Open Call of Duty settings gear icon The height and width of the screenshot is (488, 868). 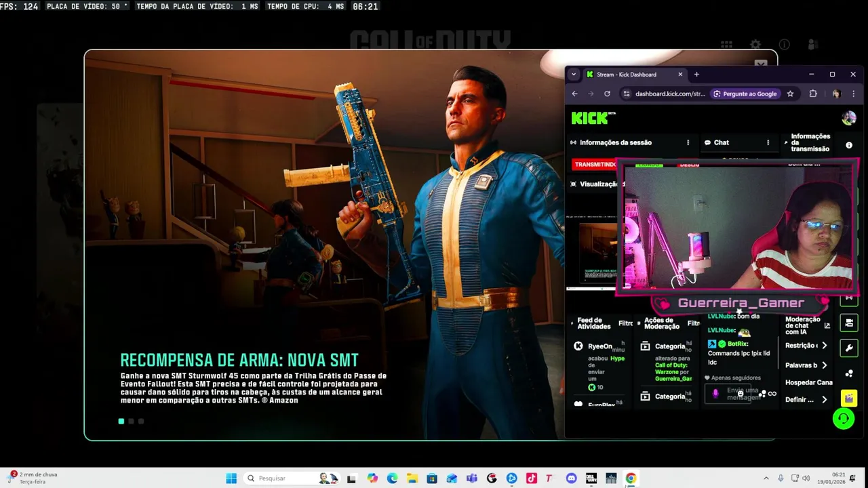[x=755, y=45]
